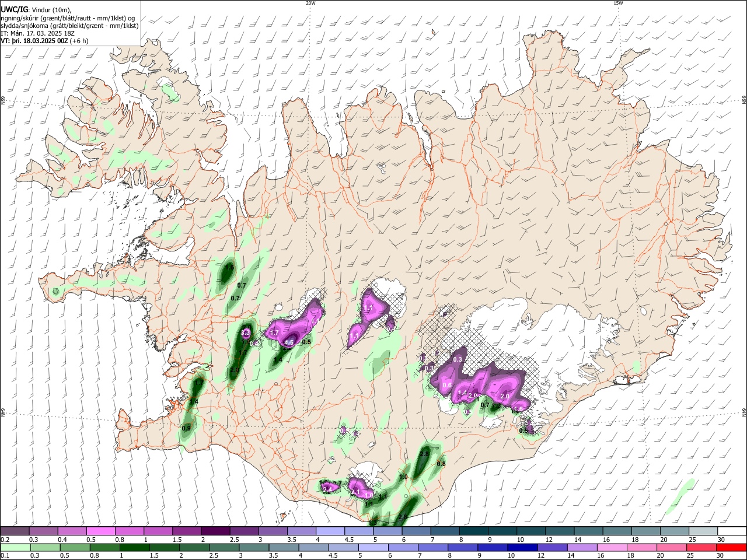
Task: Click the darkest purple 2–2.5 swatch in upper legend
Action: pos(215,531)
